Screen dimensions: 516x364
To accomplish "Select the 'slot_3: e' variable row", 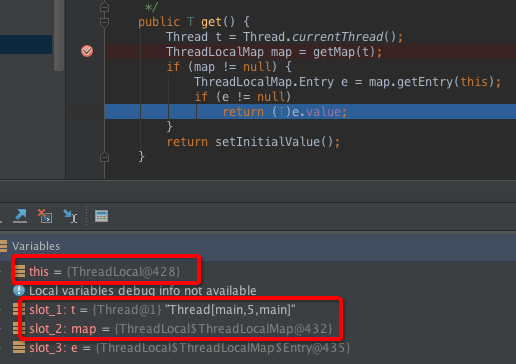I will [x=190, y=348].
